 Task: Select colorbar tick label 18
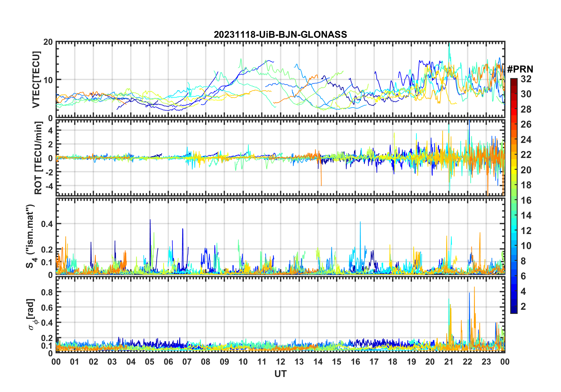(x=526, y=185)
